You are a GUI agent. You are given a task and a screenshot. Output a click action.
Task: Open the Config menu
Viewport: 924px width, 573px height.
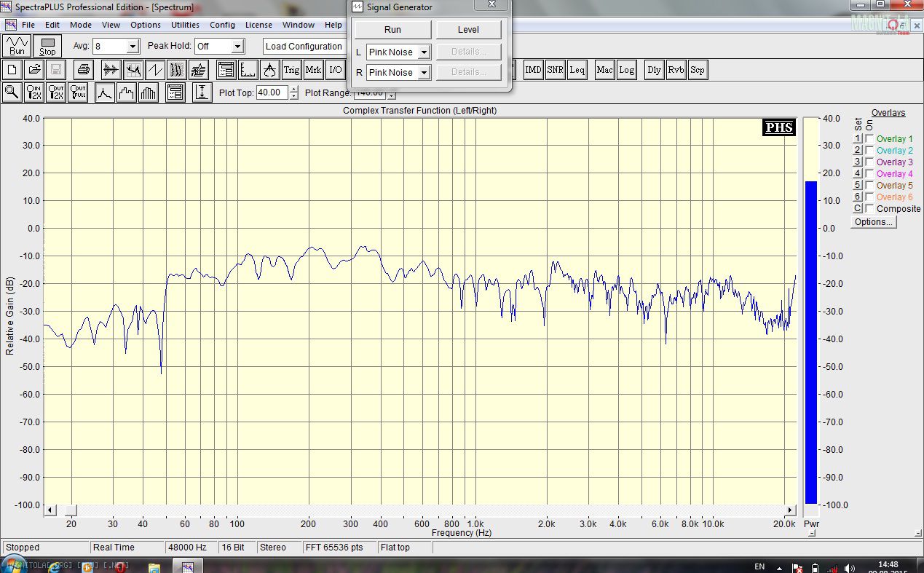click(x=222, y=25)
